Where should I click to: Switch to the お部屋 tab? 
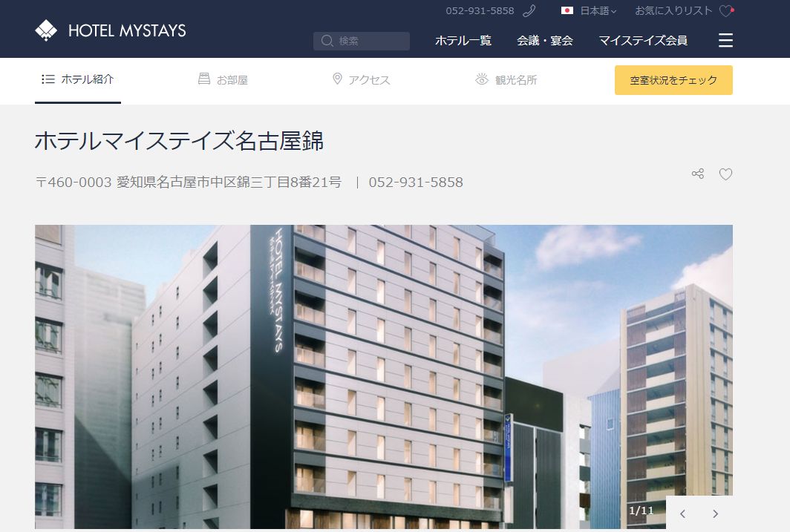click(223, 79)
